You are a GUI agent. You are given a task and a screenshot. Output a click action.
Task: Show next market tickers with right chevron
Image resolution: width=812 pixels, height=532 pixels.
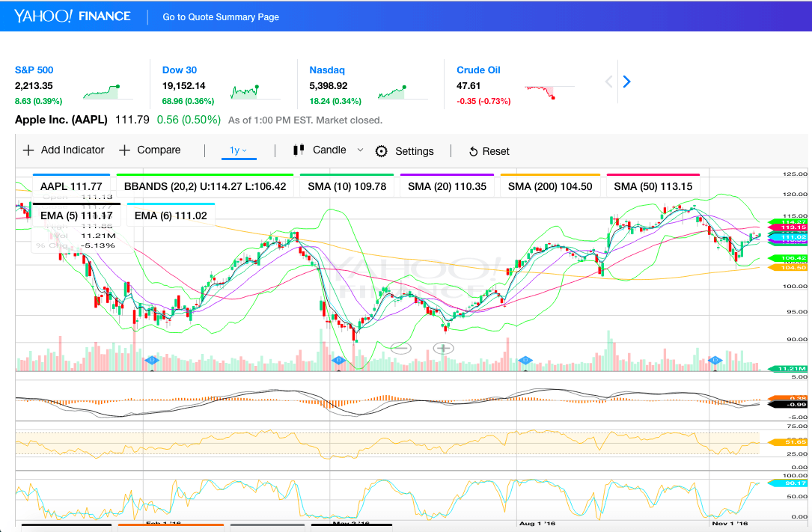(x=626, y=82)
